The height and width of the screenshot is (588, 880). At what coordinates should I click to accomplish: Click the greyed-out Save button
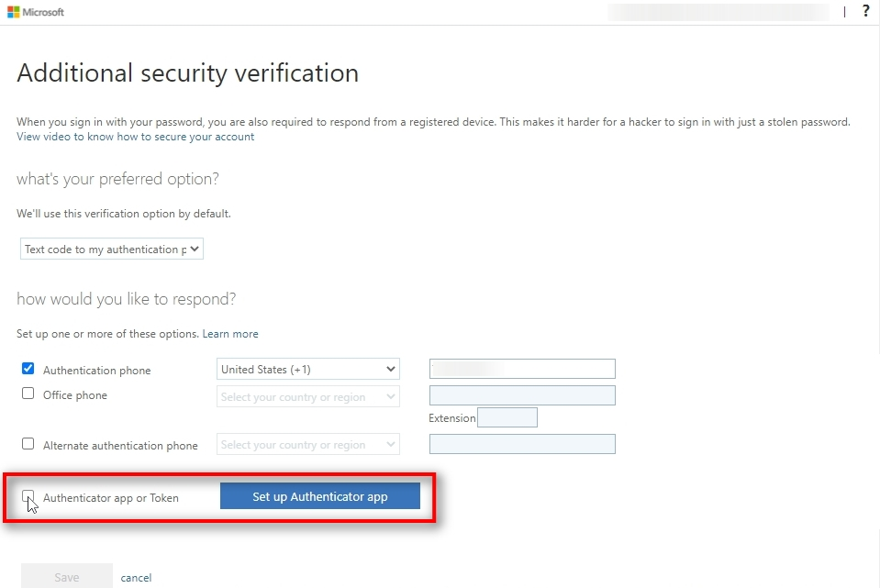(x=66, y=577)
